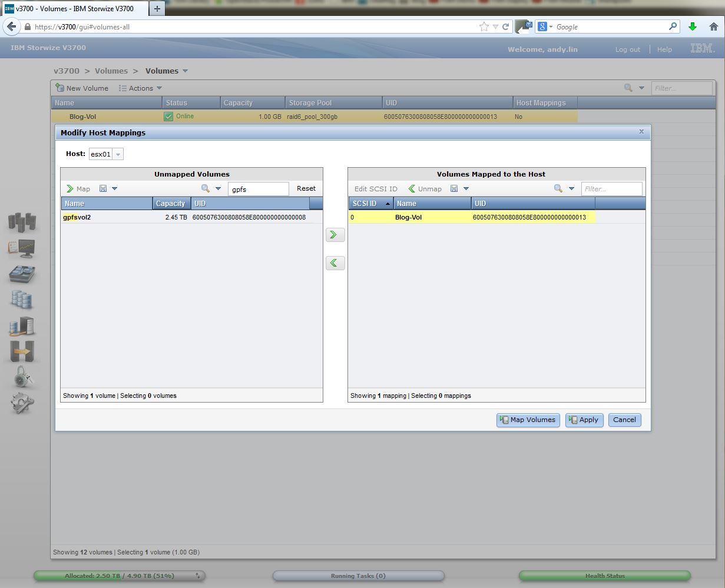Open the Actions dropdown menu
The height and width of the screenshot is (588, 725).
coord(140,88)
